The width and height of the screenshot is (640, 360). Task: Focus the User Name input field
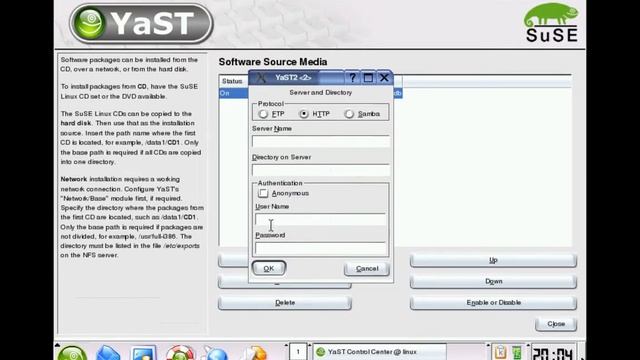pos(320,219)
